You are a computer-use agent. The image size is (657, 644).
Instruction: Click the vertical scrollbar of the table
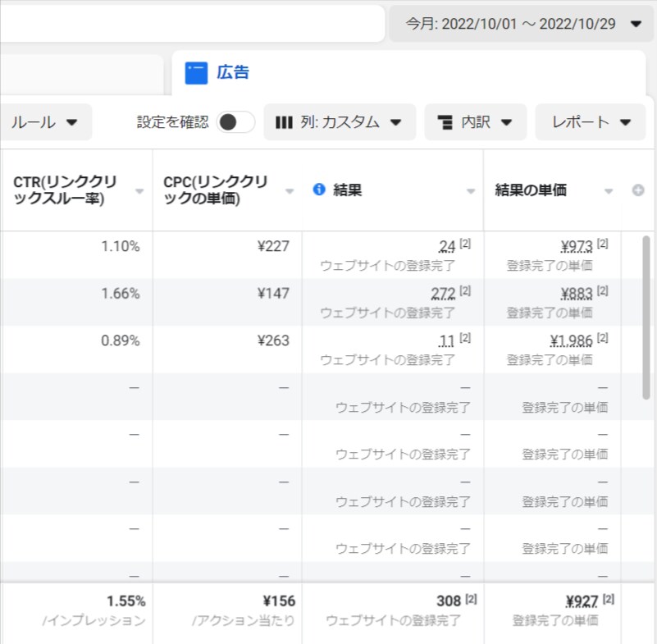[646, 317]
